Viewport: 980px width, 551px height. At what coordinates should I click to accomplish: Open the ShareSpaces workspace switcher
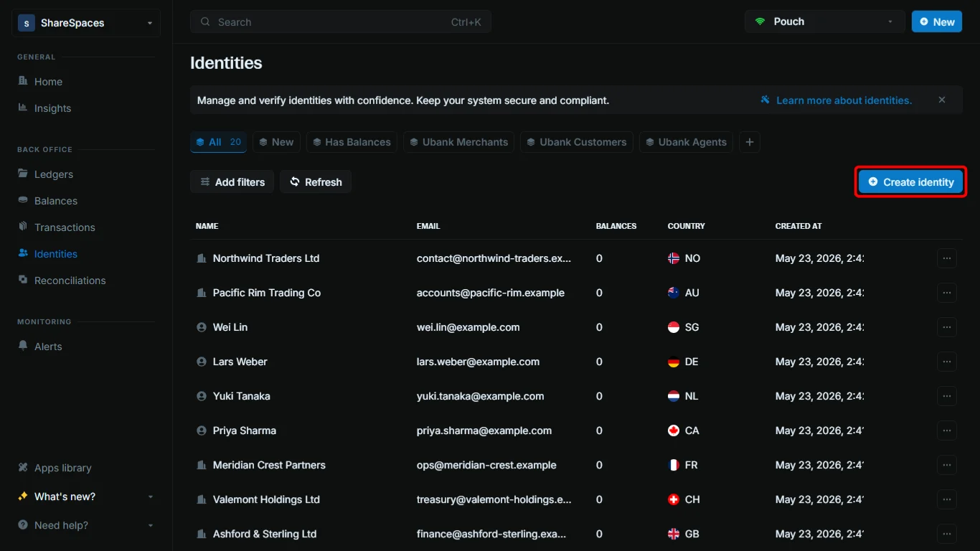(86, 23)
